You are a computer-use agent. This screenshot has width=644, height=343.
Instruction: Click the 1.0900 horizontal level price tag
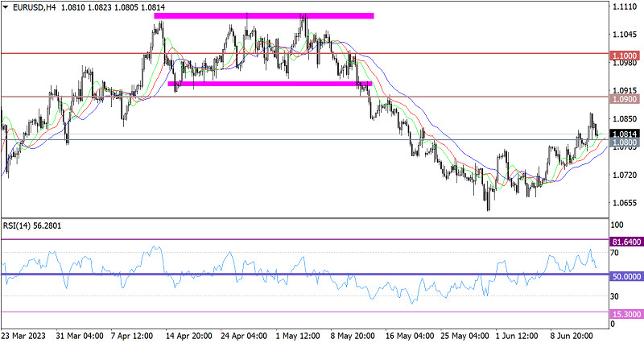[625, 97]
